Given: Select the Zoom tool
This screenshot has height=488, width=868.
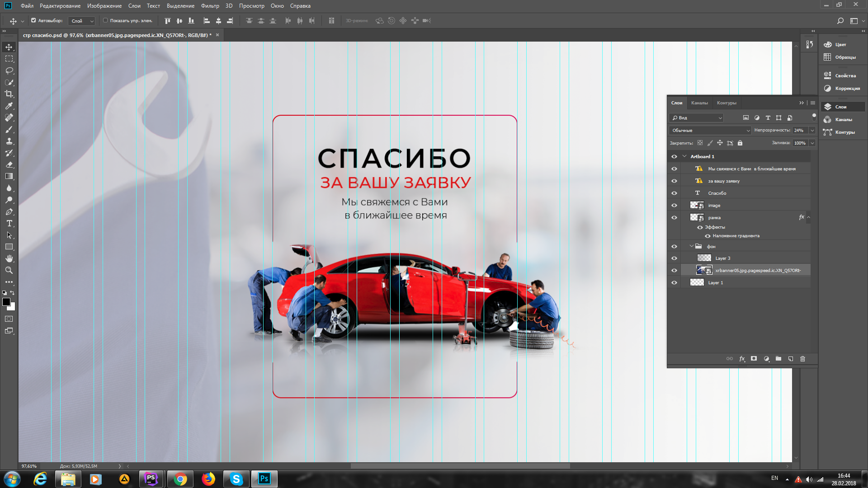Looking at the screenshot, I should [9, 270].
